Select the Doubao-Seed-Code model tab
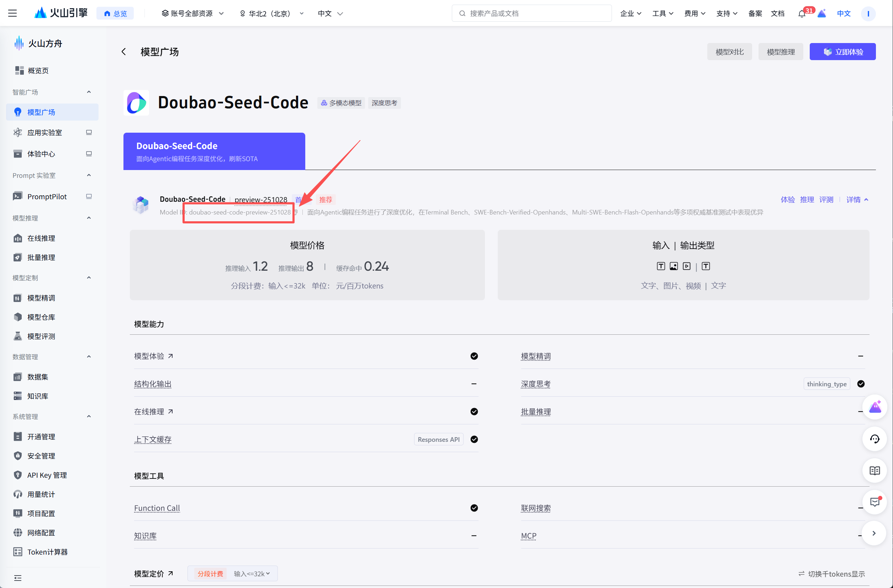This screenshot has height=588, width=893. [x=214, y=151]
